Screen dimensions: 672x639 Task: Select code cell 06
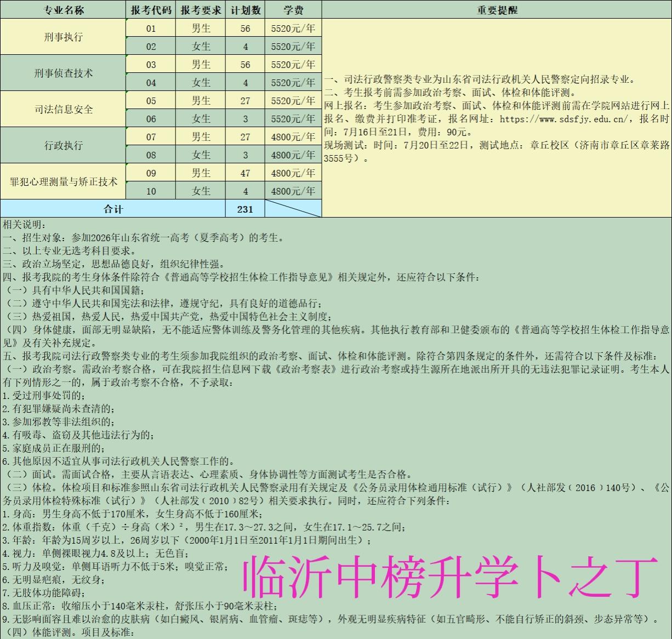[151, 119]
